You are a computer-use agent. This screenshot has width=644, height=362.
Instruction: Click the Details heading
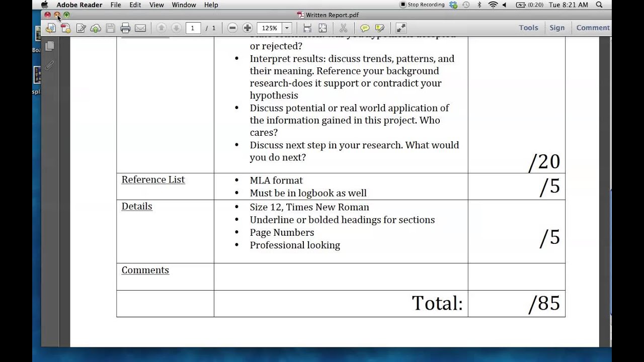(136, 206)
